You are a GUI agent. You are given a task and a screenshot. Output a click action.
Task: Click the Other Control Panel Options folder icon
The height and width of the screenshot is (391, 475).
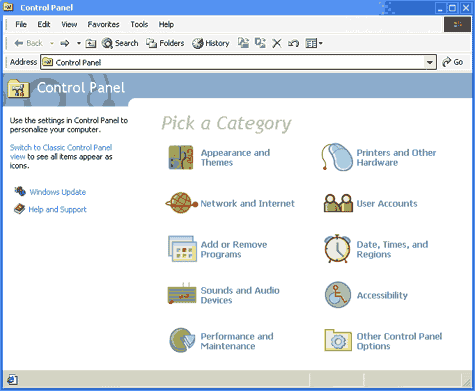coord(338,340)
